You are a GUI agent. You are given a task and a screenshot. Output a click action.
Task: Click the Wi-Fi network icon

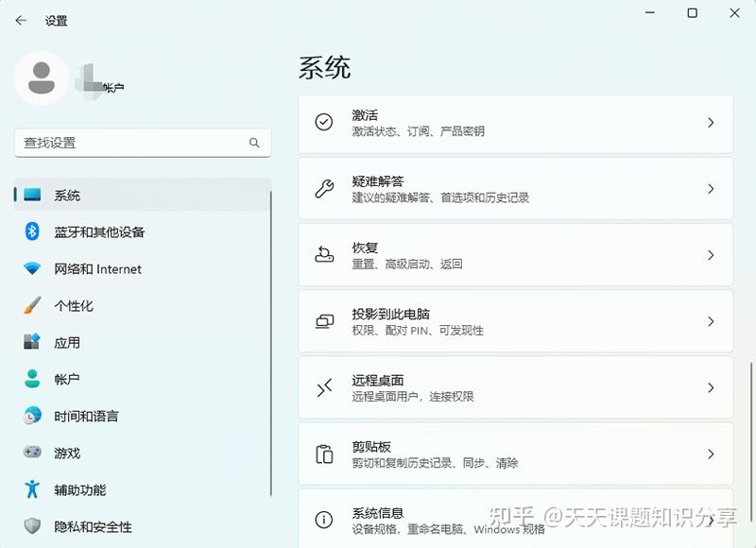(x=32, y=268)
